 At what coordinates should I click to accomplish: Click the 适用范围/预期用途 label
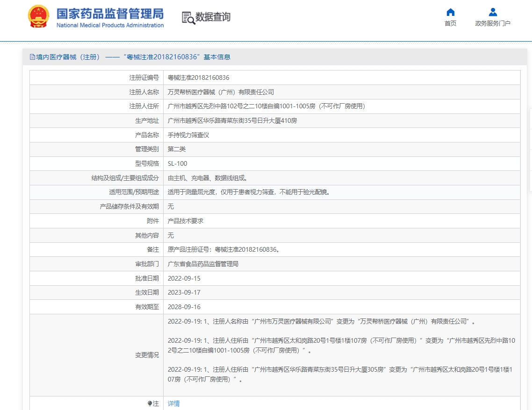pyautogui.click(x=134, y=192)
